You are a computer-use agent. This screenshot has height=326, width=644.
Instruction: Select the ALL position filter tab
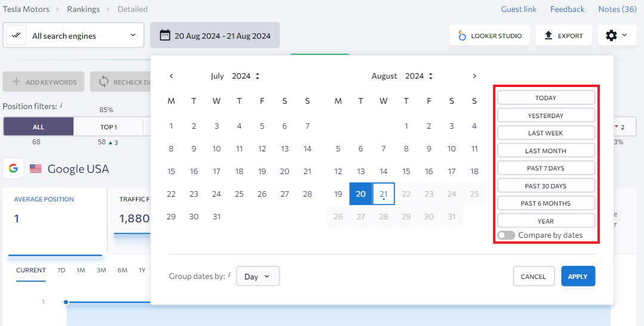tap(39, 127)
